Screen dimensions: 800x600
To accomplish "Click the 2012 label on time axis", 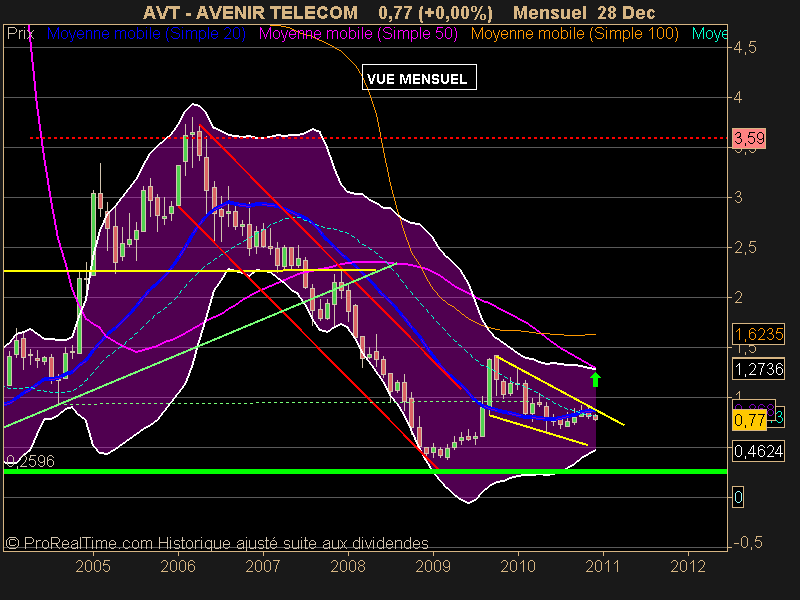I will coord(688,566).
